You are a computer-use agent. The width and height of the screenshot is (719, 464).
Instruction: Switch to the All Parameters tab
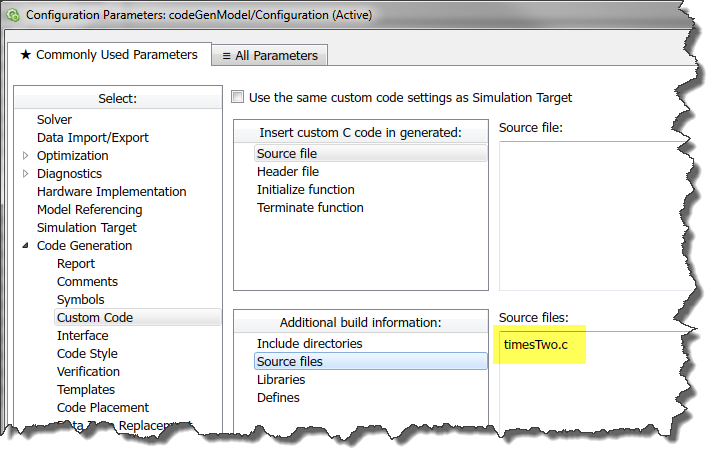(x=269, y=56)
